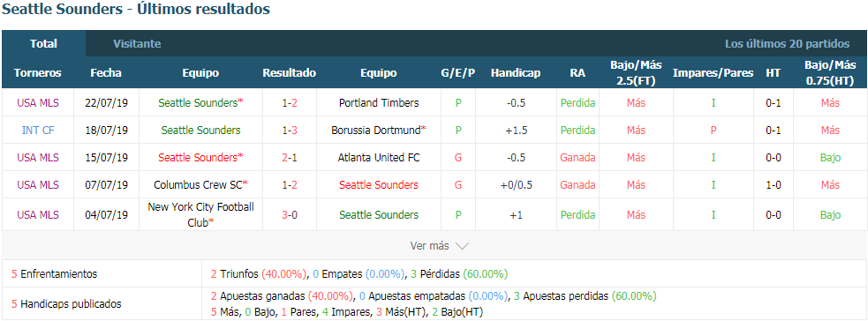Open New York City Football Club link
This screenshot has width=868, height=321.
coord(200,214)
